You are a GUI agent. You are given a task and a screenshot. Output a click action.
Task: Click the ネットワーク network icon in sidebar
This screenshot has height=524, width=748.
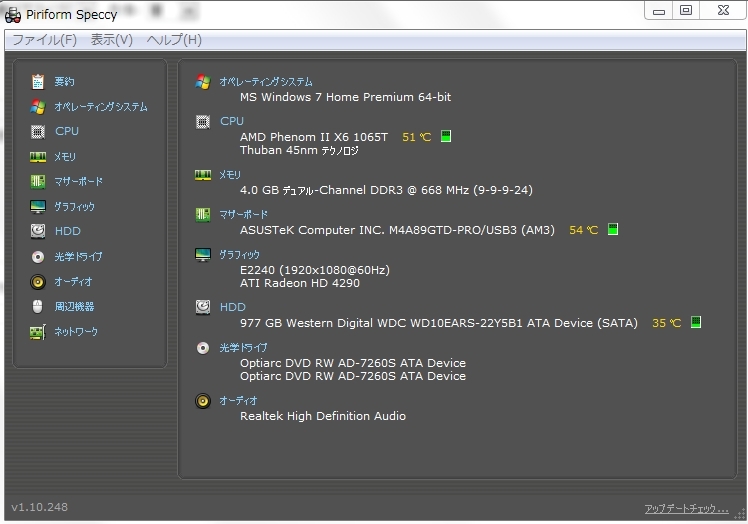coord(38,332)
